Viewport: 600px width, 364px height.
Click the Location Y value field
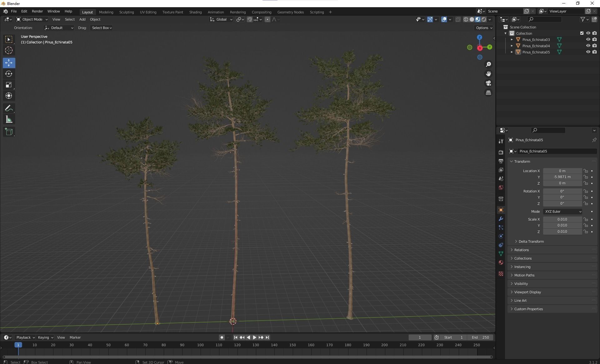(x=562, y=177)
